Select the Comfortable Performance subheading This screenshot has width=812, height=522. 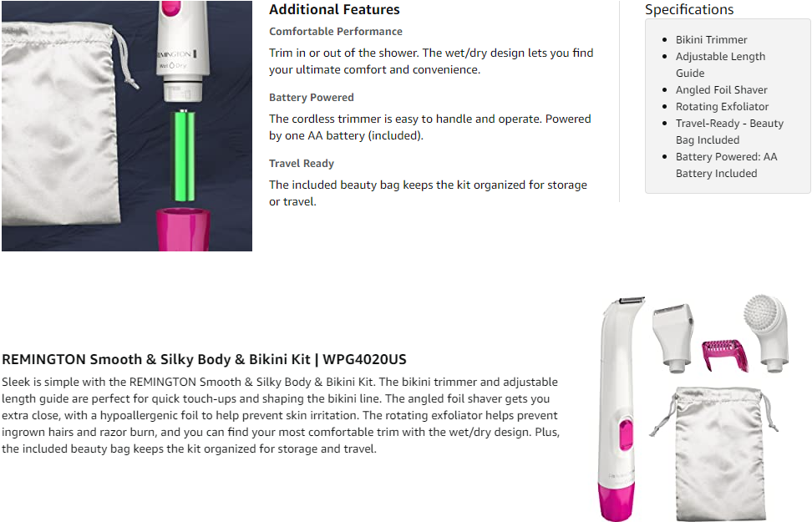click(x=336, y=32)
